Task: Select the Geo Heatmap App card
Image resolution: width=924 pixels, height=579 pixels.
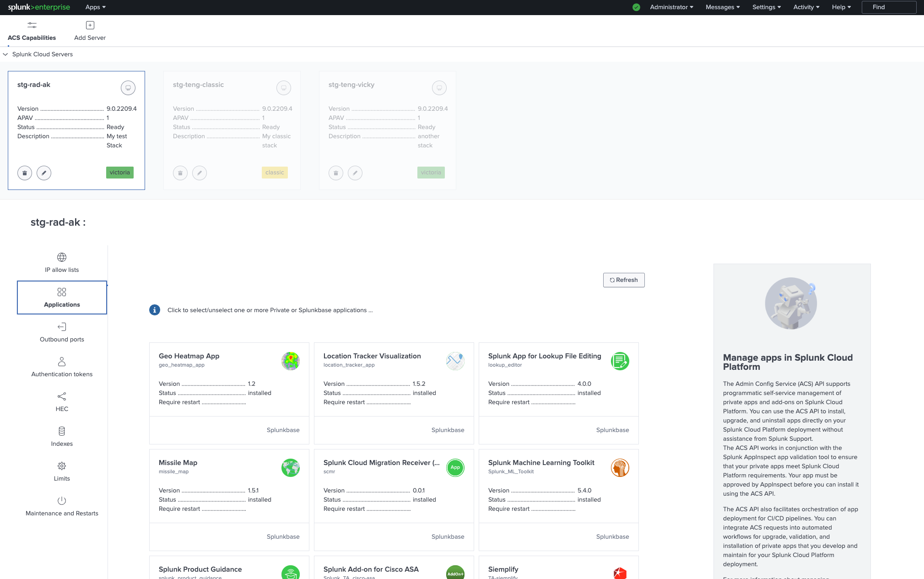Action: point(229,393)
